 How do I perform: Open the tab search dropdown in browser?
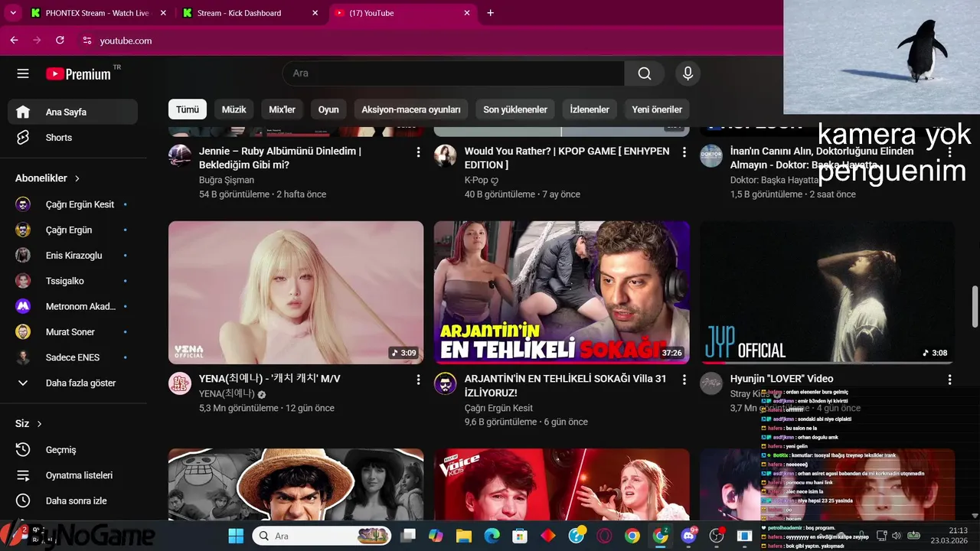tap(13, 13)
